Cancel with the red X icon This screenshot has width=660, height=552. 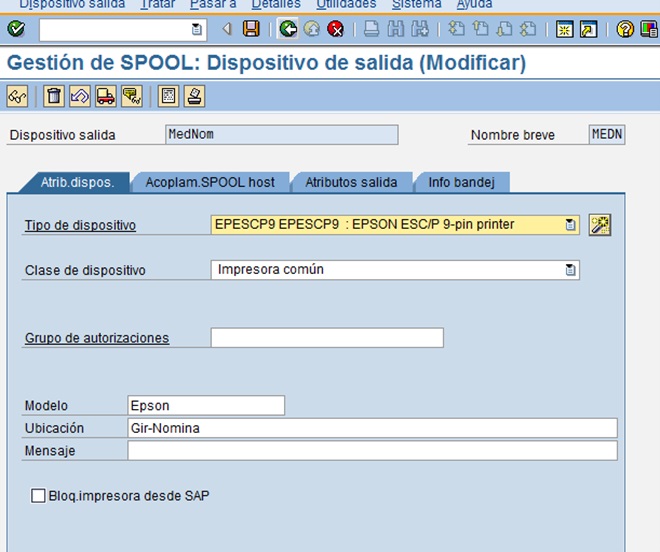[336, 29]
